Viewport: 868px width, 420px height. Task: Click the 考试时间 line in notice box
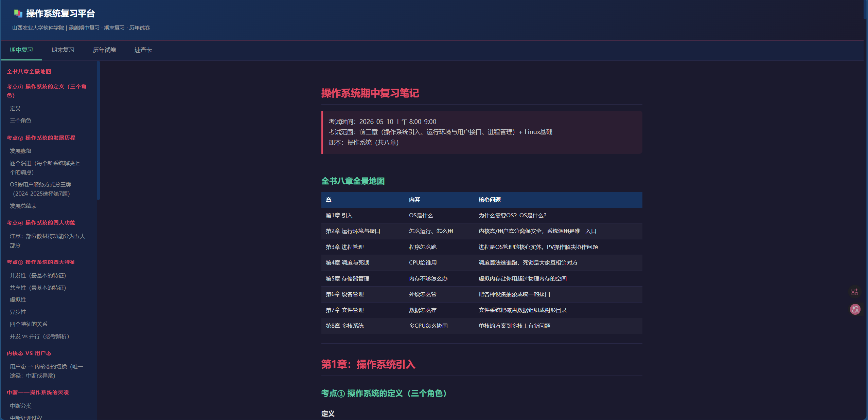[x=383, y=122]
